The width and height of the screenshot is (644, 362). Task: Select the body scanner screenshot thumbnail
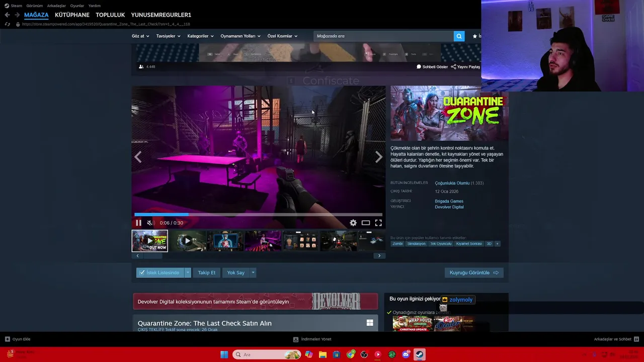pyautogui.click(x=225, y=241)
